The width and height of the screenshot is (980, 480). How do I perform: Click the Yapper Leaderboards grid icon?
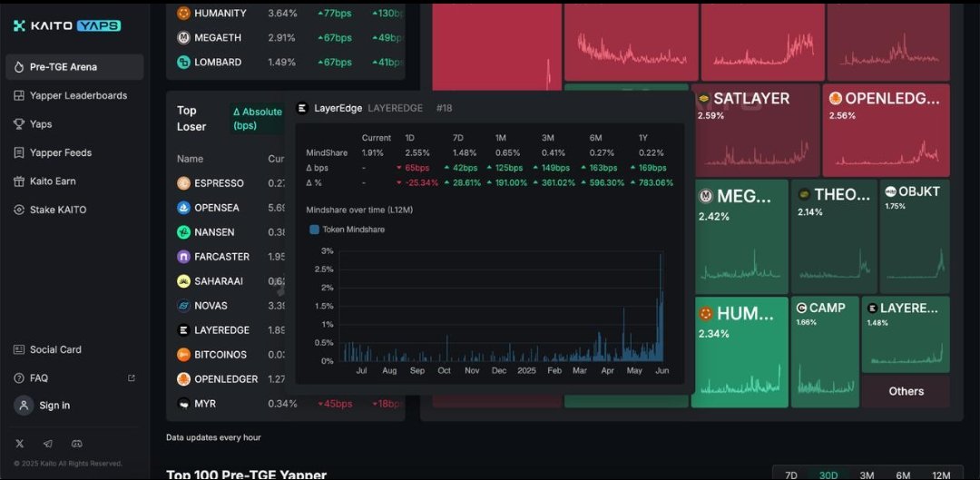[19, 95]
